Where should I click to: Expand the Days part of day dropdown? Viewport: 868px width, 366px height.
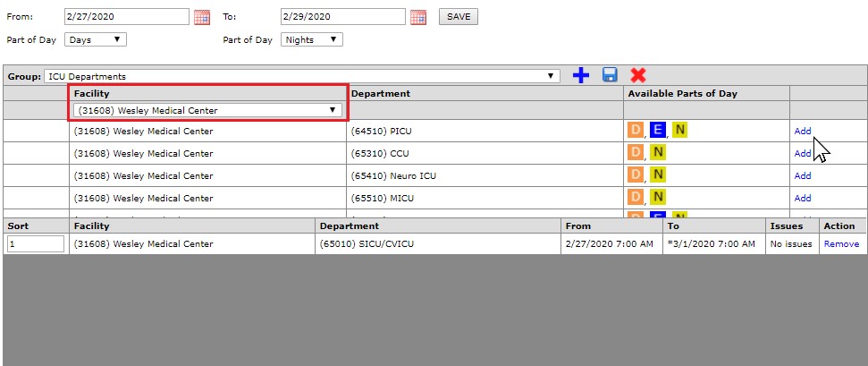[x=96, y=39]
